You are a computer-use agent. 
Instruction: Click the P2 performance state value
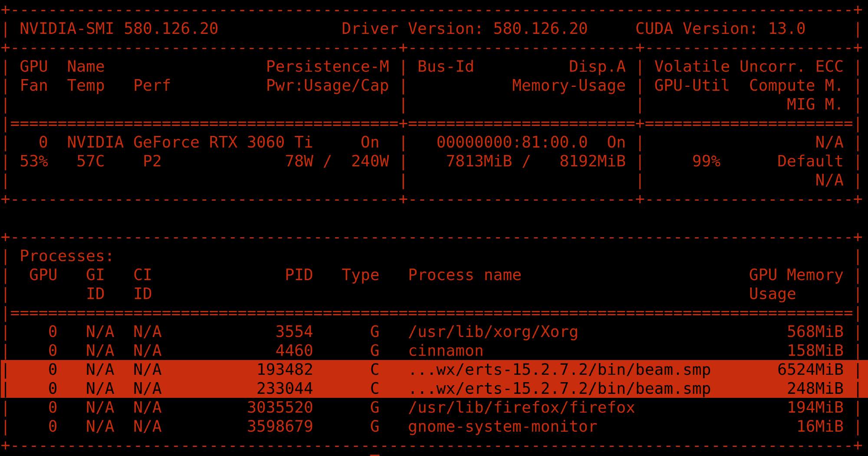152,161
